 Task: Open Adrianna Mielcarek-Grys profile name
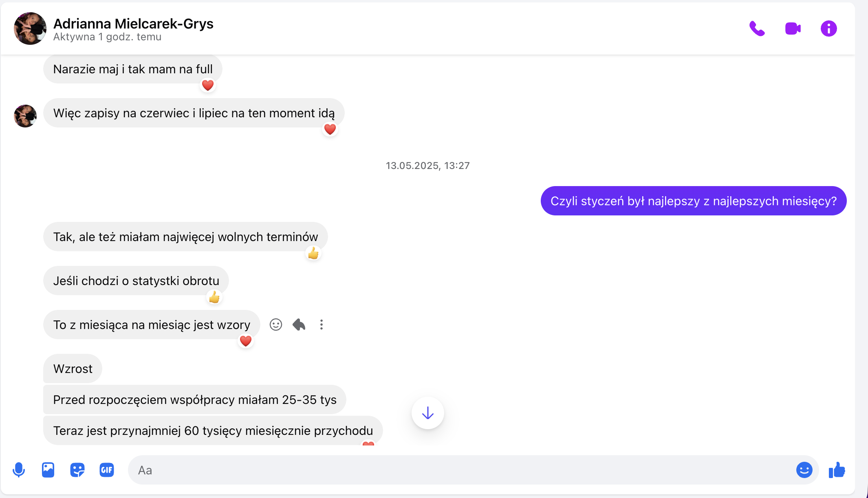coord(133,24)
